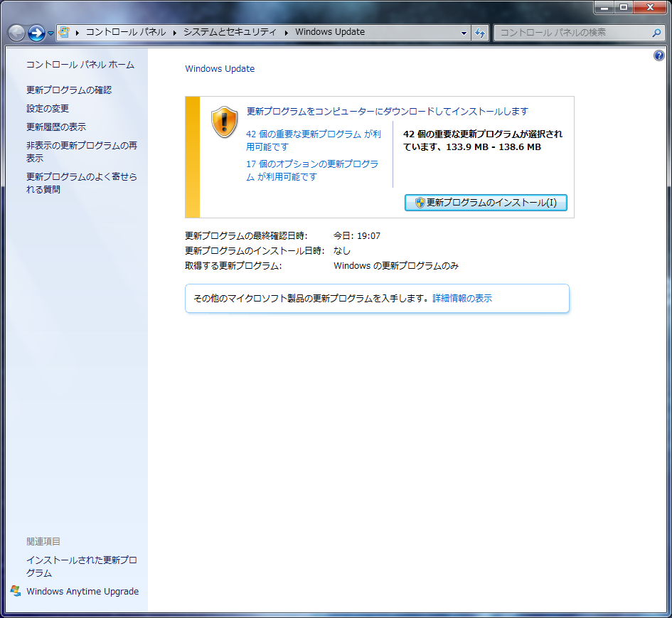Open 17 個のオプションの更新プログラム link
672x618 pixels.
click(312, 171)
